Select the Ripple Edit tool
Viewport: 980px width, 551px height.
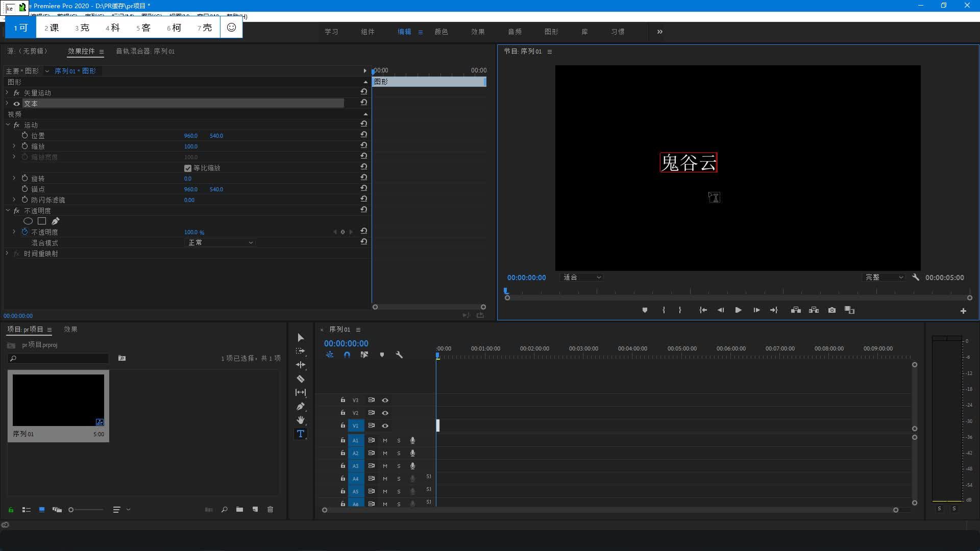pyautogui.click(x=301, y=365)
